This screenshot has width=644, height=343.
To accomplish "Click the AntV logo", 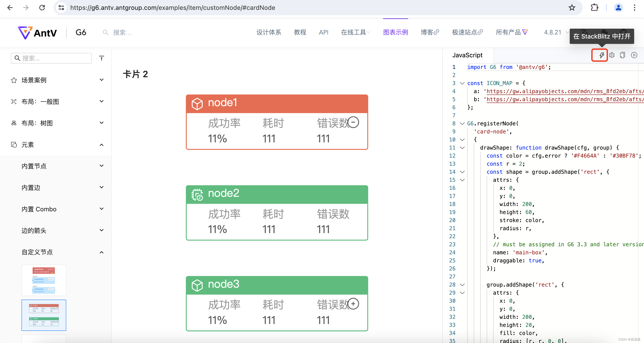I will (x=38, y=32).
